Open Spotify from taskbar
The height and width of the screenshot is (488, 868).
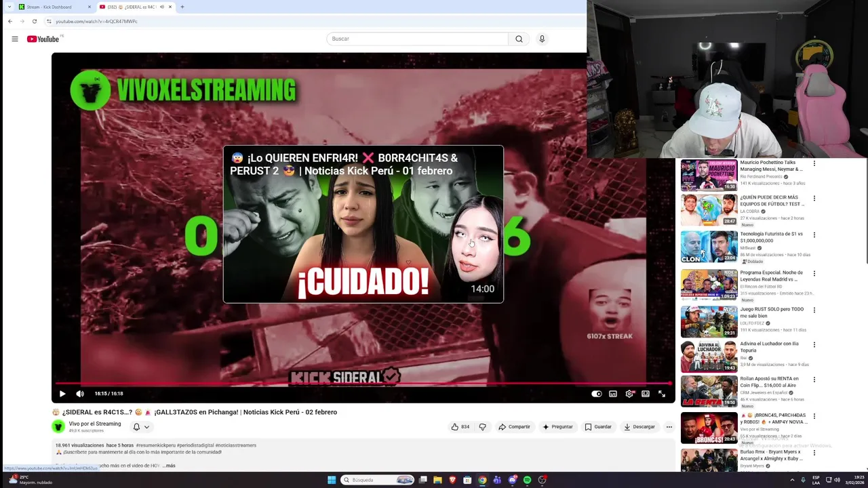(x=527, y=480)
